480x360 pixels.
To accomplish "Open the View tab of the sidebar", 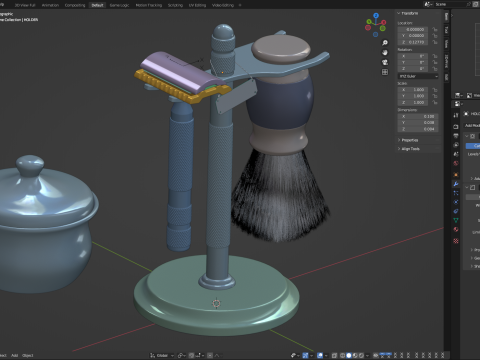I will click(x=446, y=44).
